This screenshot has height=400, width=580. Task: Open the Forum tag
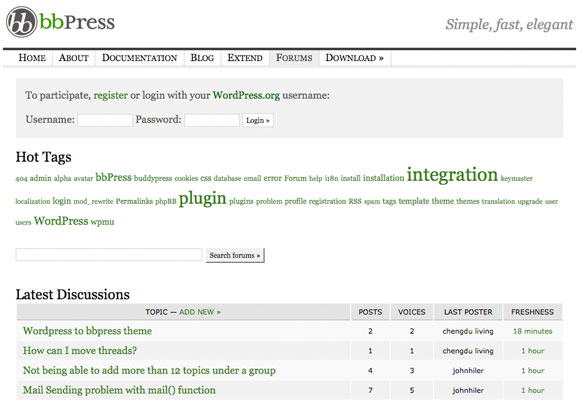click(296, 178)
